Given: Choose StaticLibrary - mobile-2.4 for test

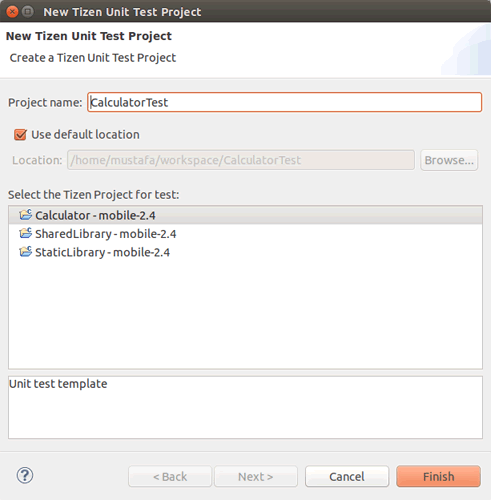Looking at the screenshot, I should tap(245, 252).
